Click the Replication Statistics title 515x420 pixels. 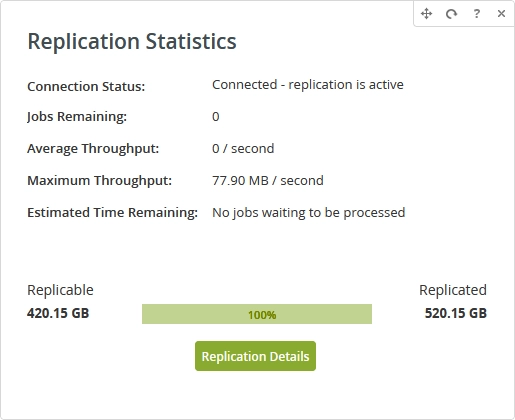click(132, 41)
